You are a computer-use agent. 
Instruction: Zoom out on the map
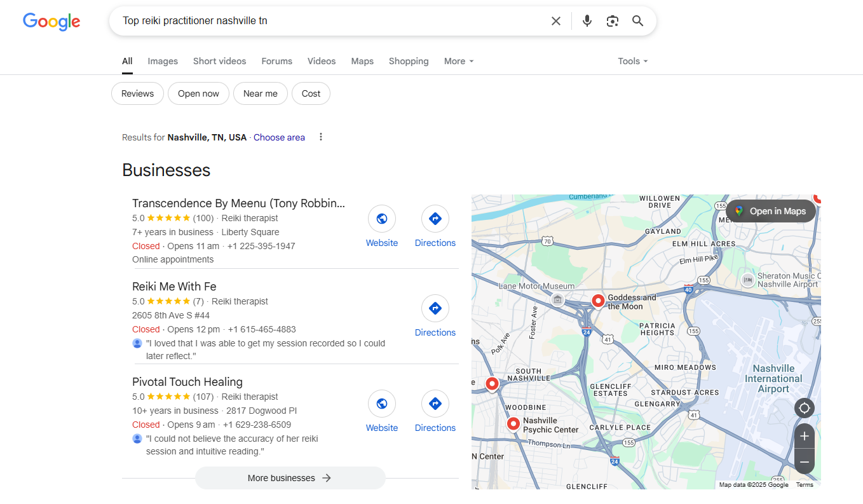(805, 461)
